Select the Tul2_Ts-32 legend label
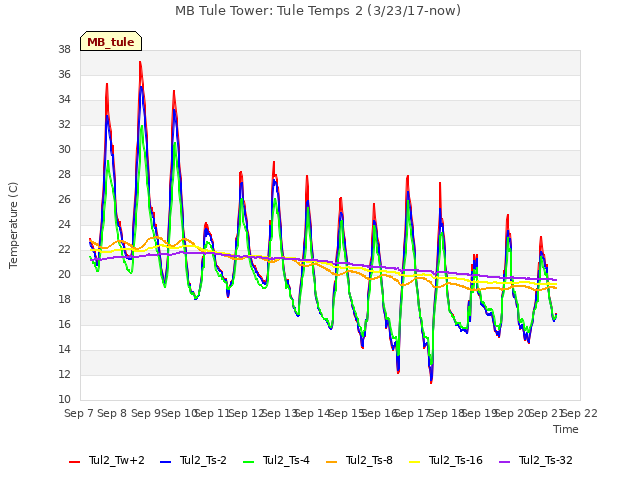The width and height of the screenshot is (640, 480). 546,460
